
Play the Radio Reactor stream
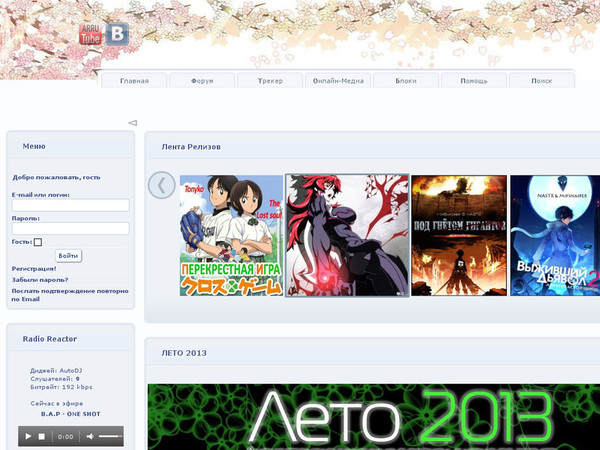click(28, 436)
